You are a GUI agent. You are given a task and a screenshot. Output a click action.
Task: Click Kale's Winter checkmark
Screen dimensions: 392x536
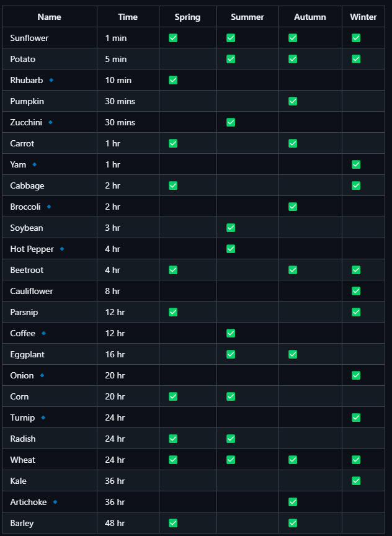click(x=356, y=481)
